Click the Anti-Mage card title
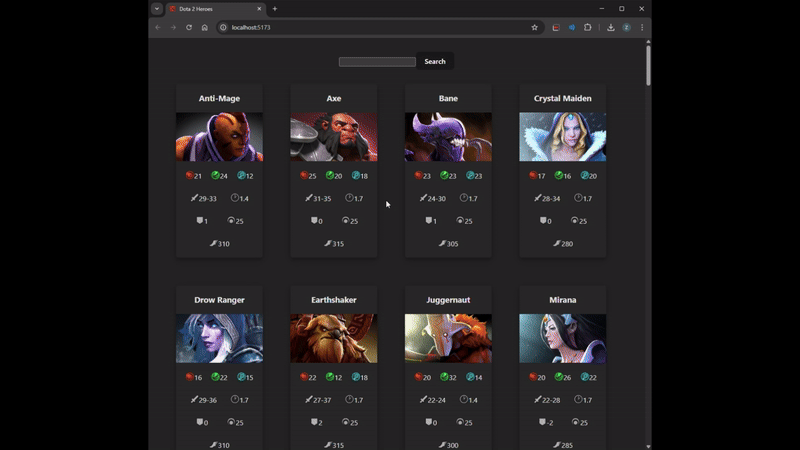This screenshot has height=450, width=800. tap(219, 98)
